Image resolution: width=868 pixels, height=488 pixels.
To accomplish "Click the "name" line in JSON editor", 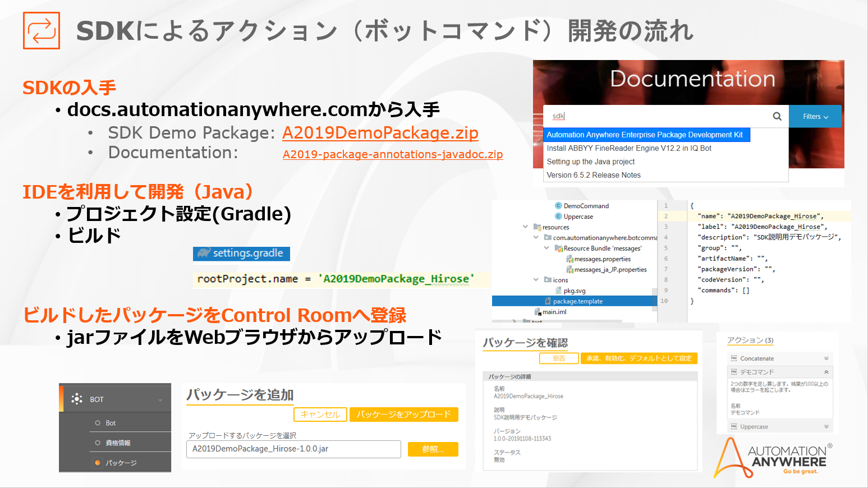I will point(761,216).
